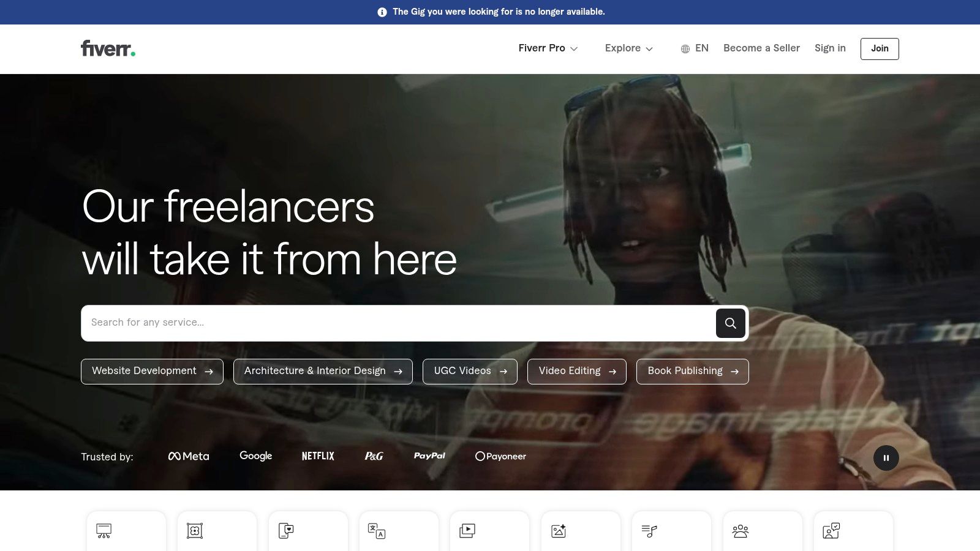Click the magnifying glass search button
The width and height of the screenshot is (980, 551).
click(x=730, y=323)
